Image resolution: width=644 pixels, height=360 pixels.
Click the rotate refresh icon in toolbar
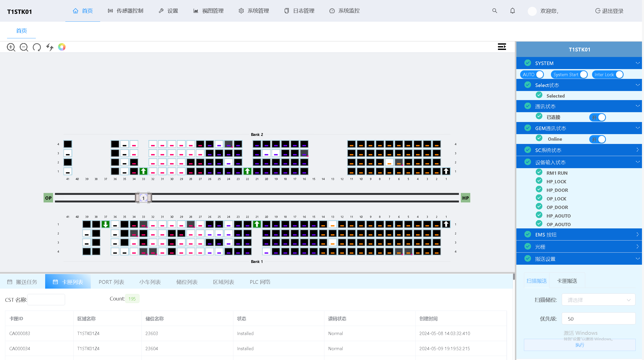[x=37, y=47]
